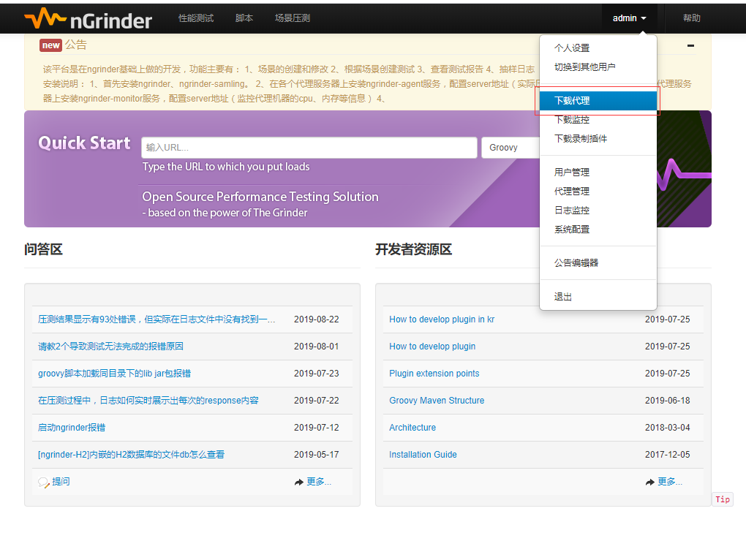This screenshot has height=560, width=746.
Task: Click the 2019-08-22 date cell
Action: pos(317,319)
